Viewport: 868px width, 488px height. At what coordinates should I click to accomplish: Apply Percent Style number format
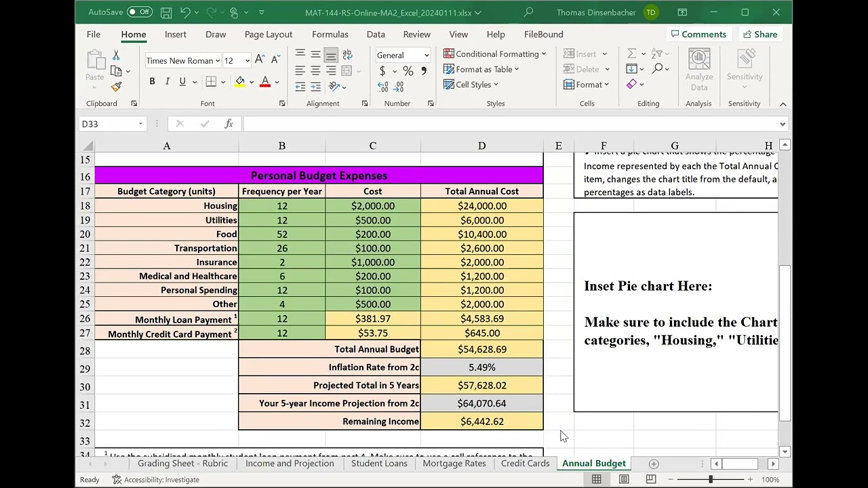(408, 70)
